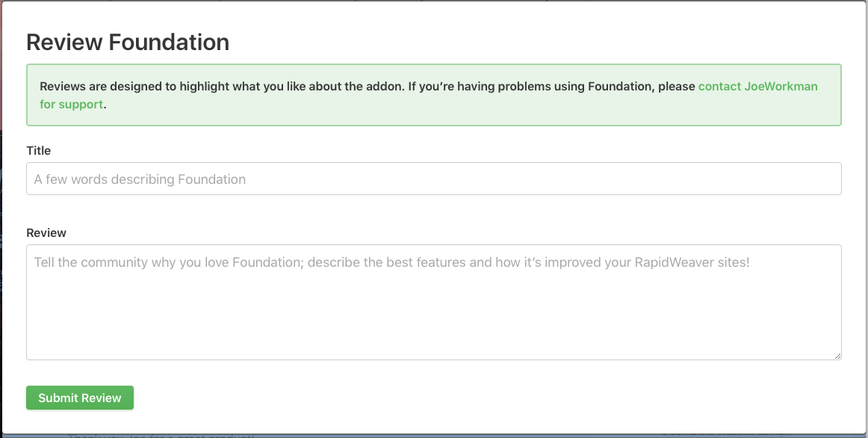868x438 pixels.
Task: Click the dimmed page edge left of dialog
Action: 2,224
